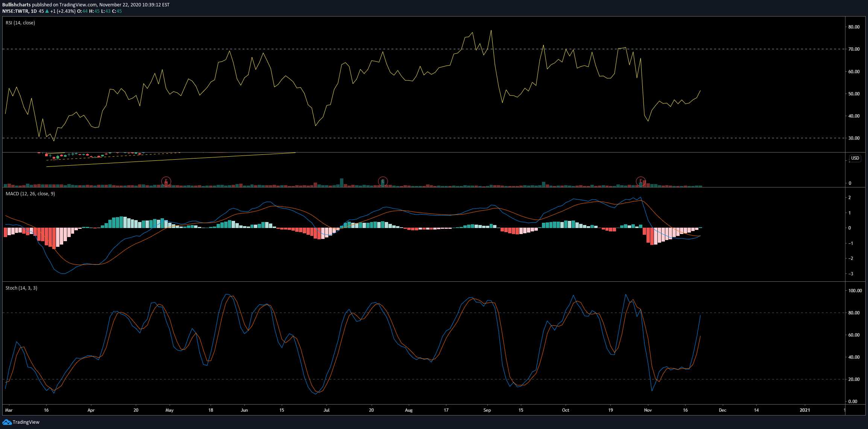
Task: Click the Sep label on time axis
Action: click(x=487, y=410)
